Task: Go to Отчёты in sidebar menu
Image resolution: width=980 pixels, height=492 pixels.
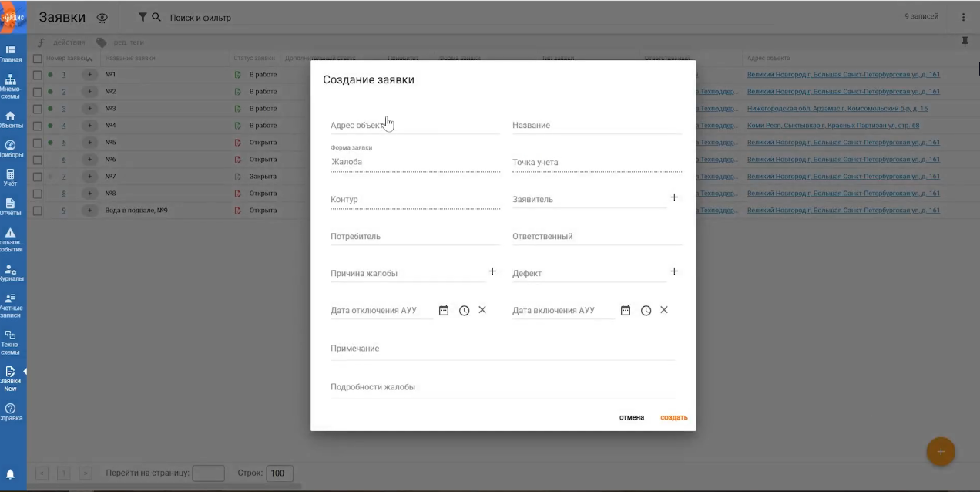Action: click(x=11, y=207)
